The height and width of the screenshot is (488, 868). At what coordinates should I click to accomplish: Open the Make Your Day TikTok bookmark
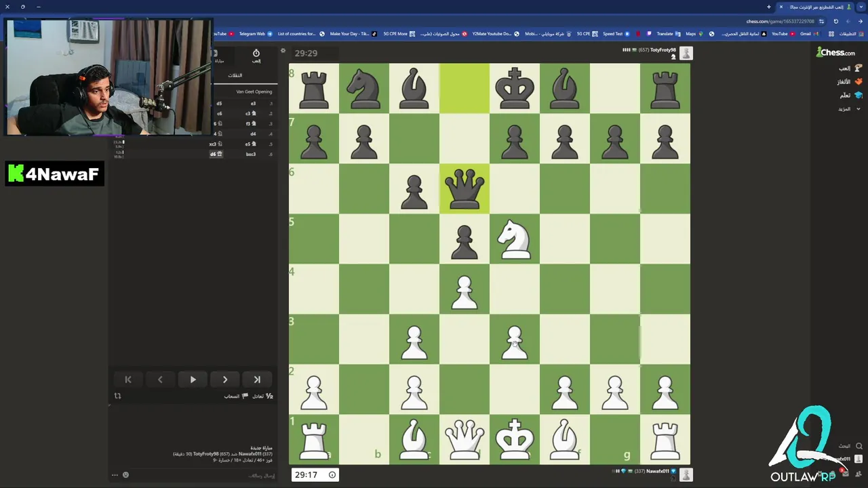pyautogui.click(x=354, y=33)
